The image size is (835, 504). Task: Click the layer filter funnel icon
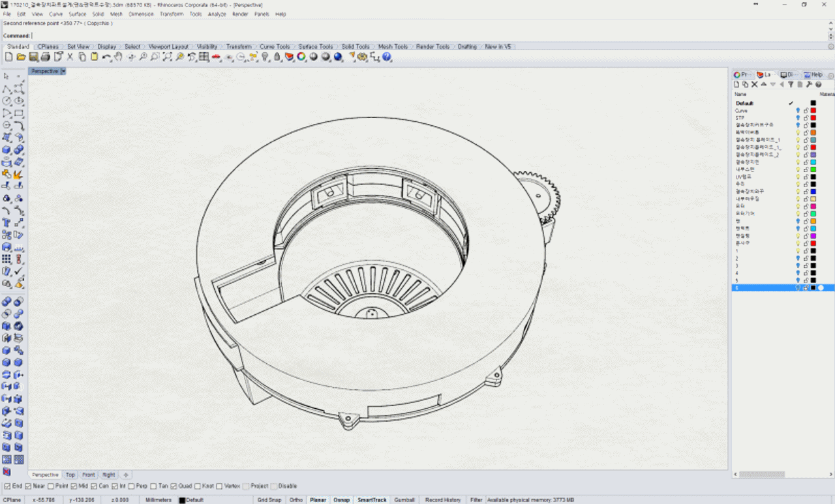tap(791, 84)
